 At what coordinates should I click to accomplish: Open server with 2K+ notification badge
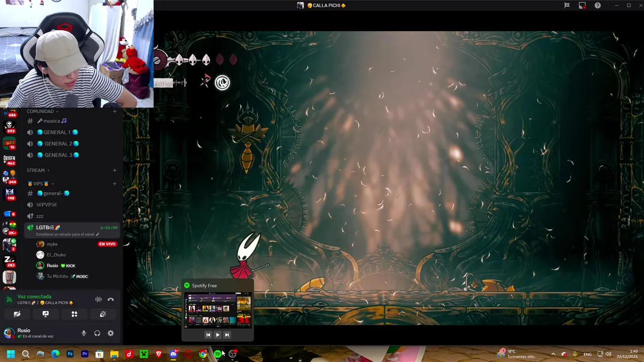pyautogui.click(x=9, y=229)
